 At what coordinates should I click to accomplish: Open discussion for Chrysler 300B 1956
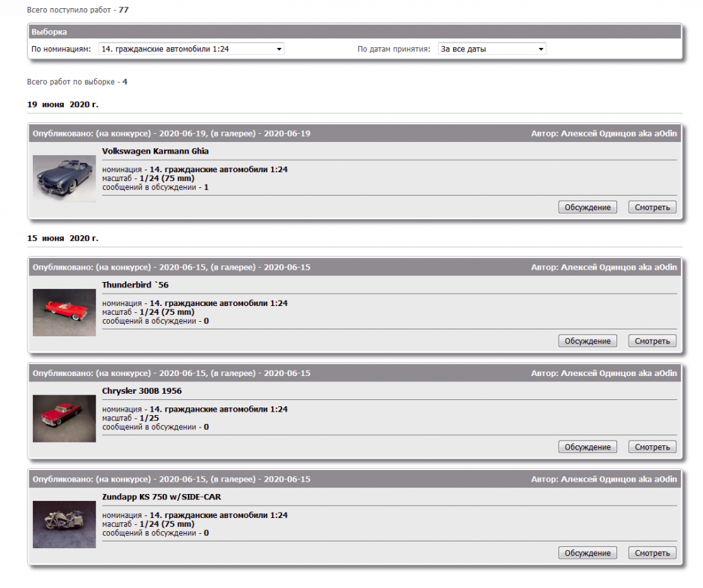tap(587, 447)
